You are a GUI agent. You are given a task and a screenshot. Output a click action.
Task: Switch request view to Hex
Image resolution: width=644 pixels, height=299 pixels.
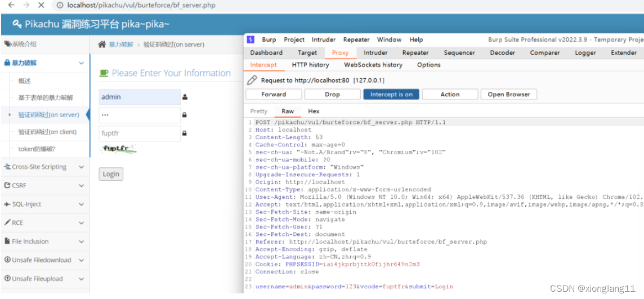click(314, 111)
